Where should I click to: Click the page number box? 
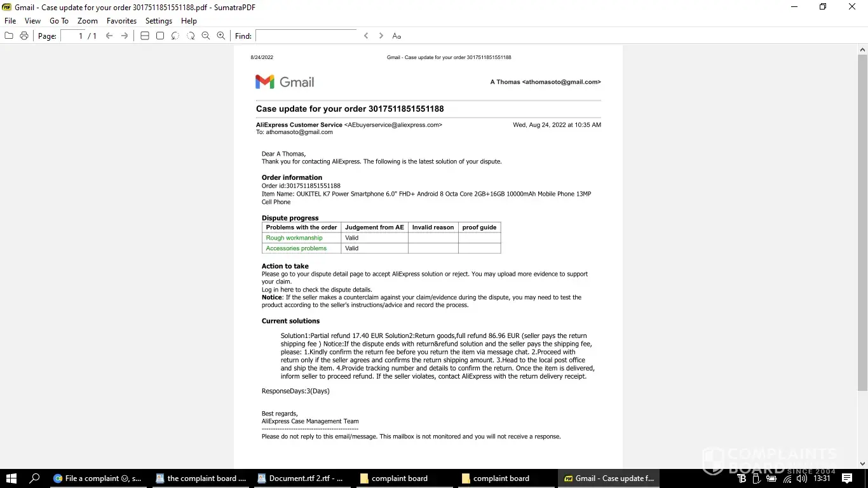72,36
